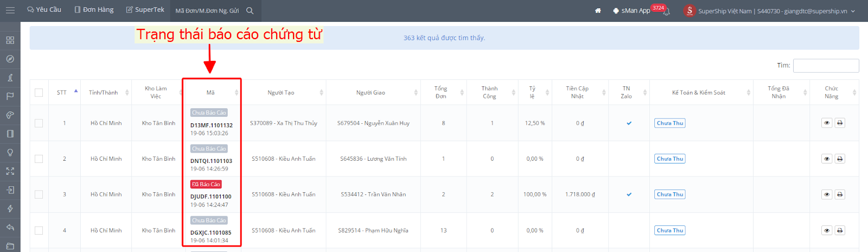
Task: View details of batch D13MF.1101132 via eye icon
Action: (x=827, y=123)
